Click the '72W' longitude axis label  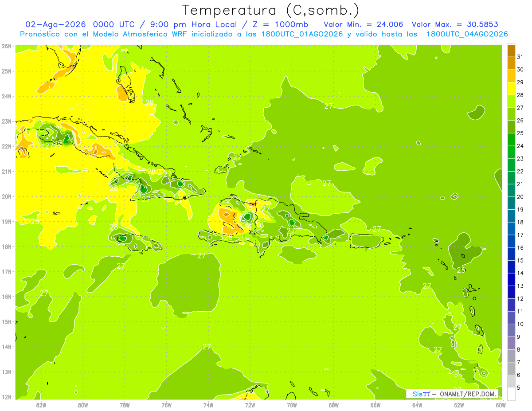[x=250, y=405]
